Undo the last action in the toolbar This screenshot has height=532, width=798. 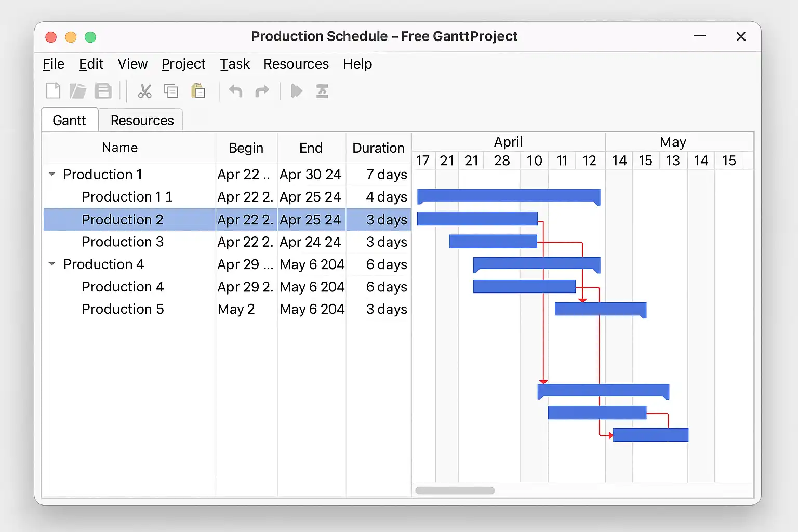click(236, 91)
